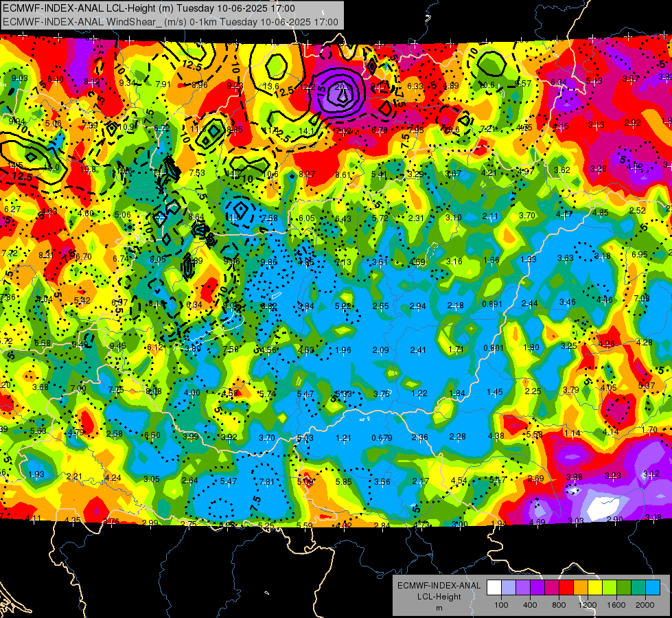Click the grid value '9.03'
The image size is (672, 618).
[x=19, y=78]
